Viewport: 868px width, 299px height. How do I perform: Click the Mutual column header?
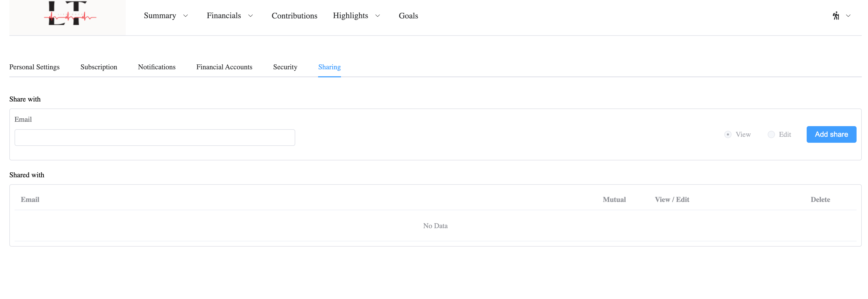coord(614,200)
